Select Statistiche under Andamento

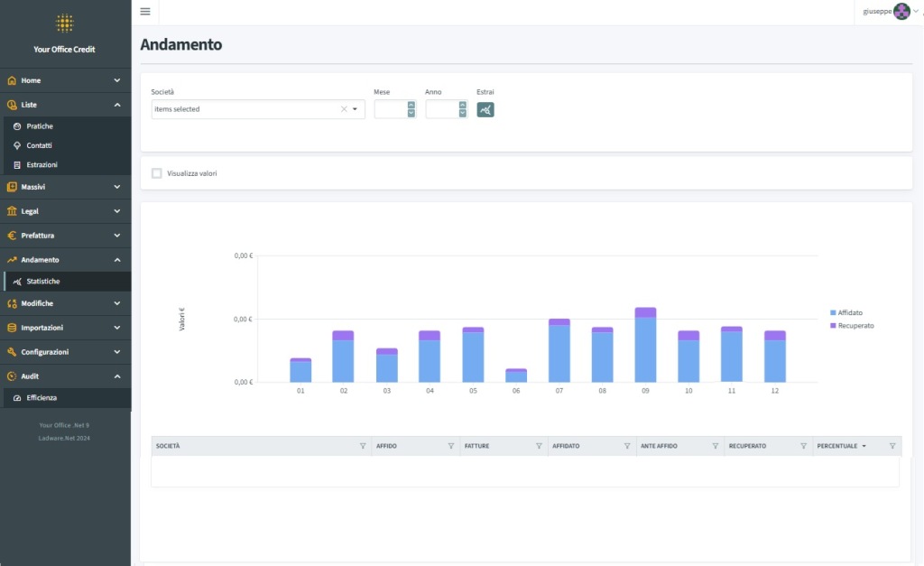42,282
